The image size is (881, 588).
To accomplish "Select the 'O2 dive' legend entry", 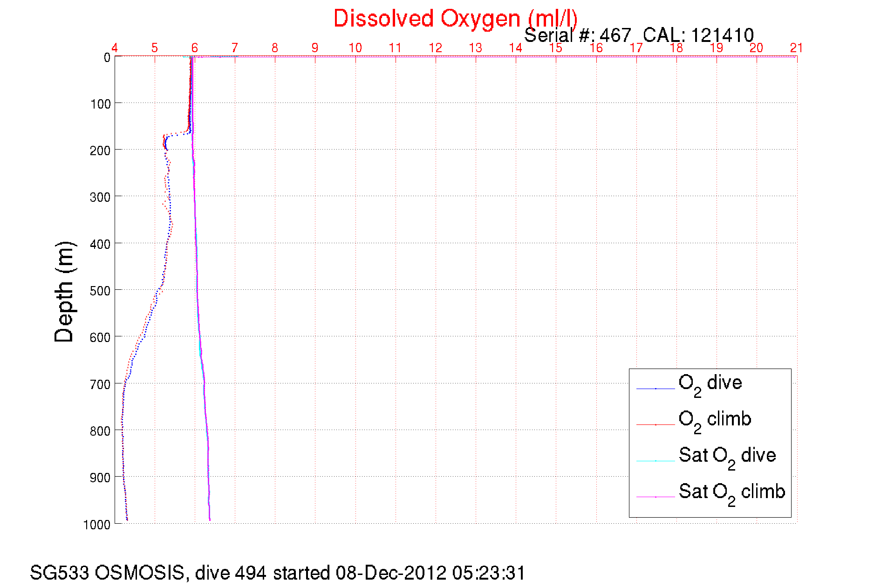I will pos(710,385).
